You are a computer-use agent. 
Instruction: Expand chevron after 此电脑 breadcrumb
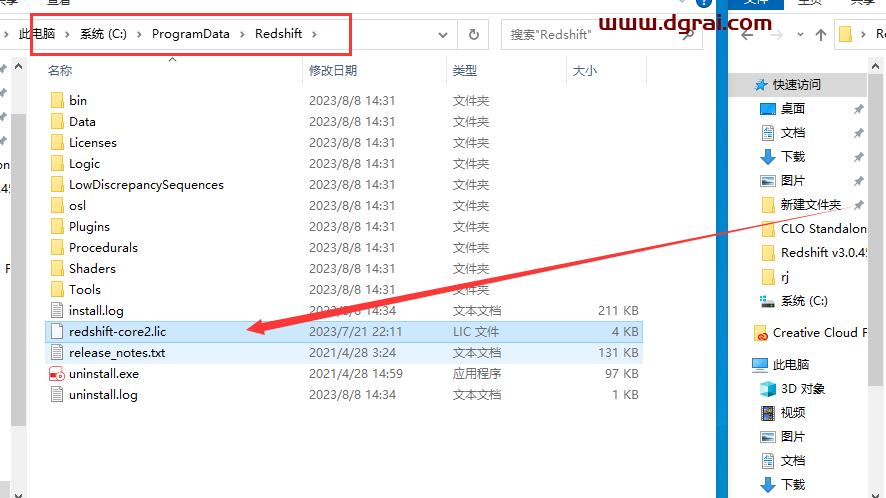(67, 34)
